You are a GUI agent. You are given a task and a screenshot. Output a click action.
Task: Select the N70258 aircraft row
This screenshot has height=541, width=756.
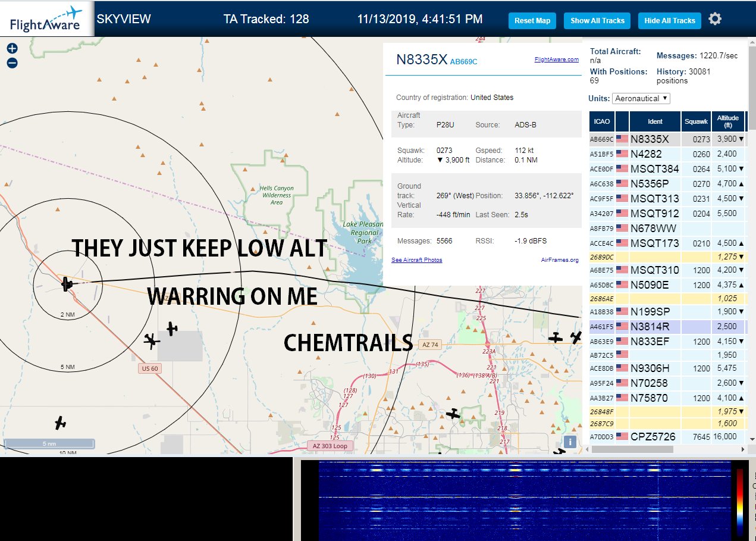tap(668, 383)
